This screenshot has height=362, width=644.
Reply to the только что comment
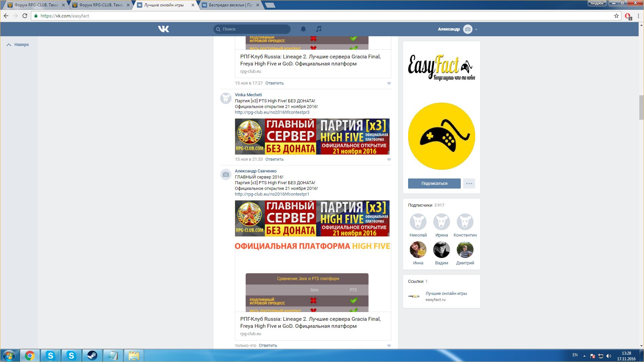point(268,346)
